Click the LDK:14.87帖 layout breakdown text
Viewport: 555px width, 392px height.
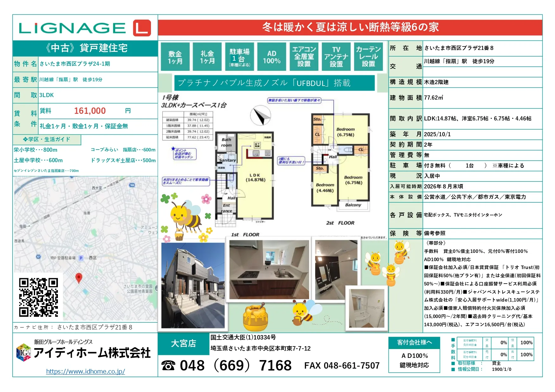pyautogui.click(x=478, y=119)
